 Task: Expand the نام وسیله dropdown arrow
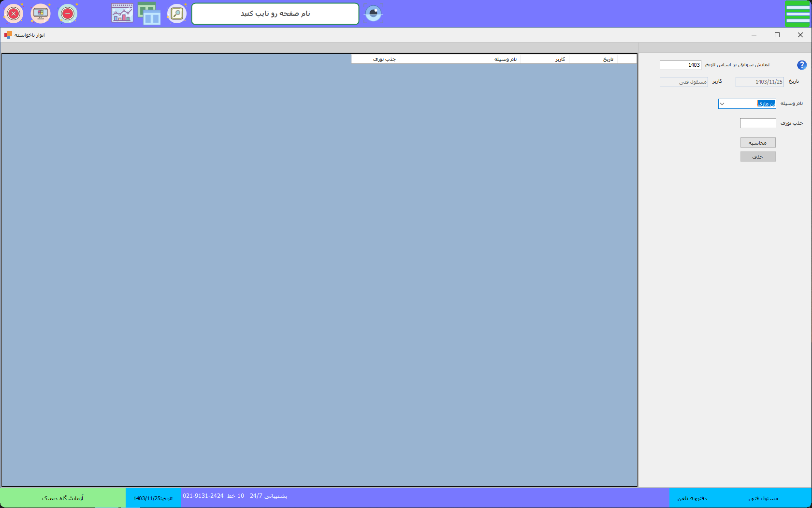(x=723, y=104)
